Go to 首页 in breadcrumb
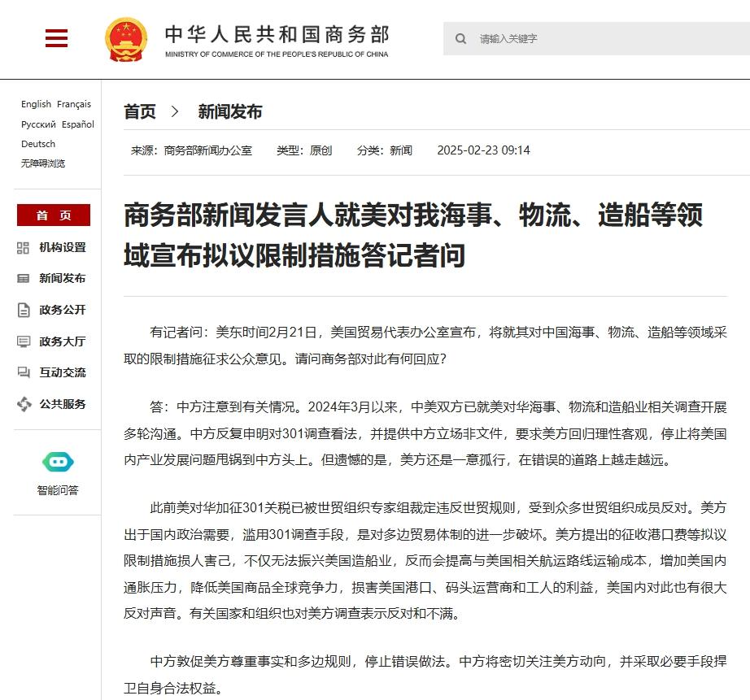This screenshot has width=750, height=700. [140, 111]
